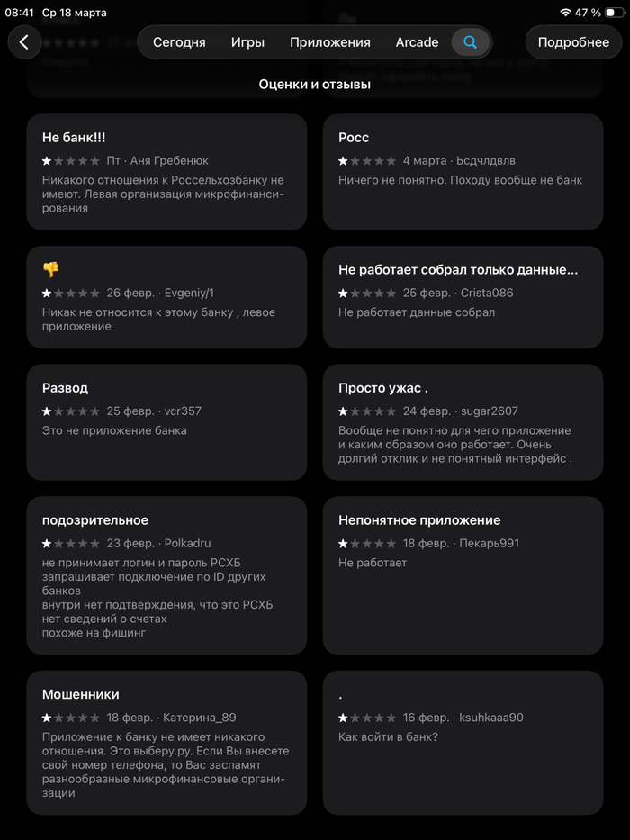The image size is (630, 840).
Task: Tap the thumbs-down emoji review title
Action: click(x=50, y=269)
